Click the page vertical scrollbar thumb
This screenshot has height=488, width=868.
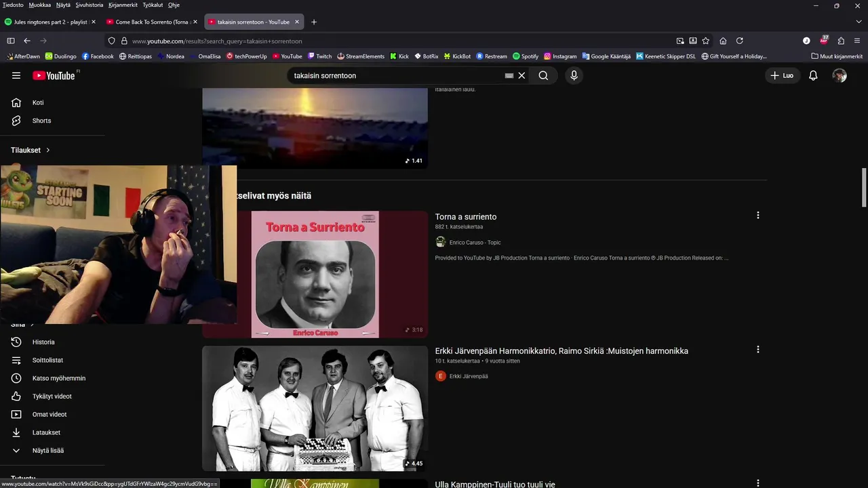click(x=864, y=188)
